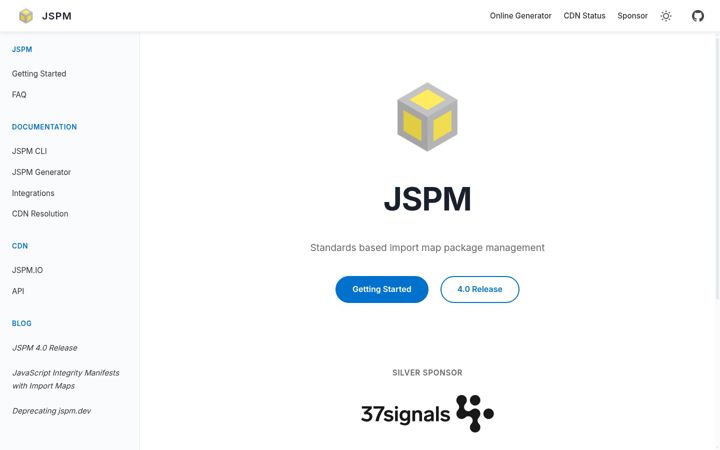Open Integrations in the sidebar
This screenshot has width=720, height=450.
33,193
